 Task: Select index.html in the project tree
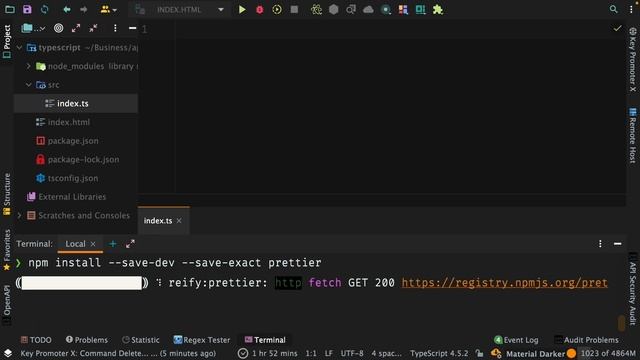(69, 122)
